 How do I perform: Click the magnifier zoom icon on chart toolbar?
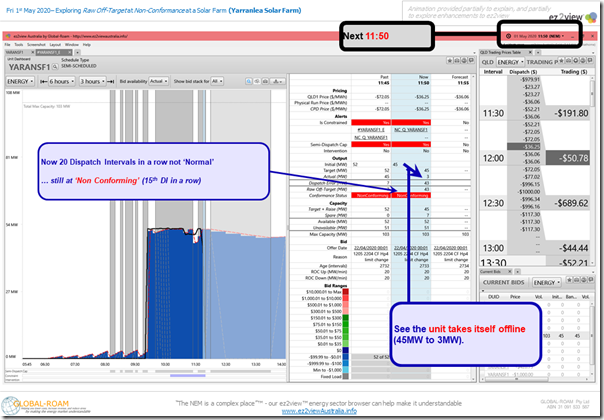pos(249,81)
